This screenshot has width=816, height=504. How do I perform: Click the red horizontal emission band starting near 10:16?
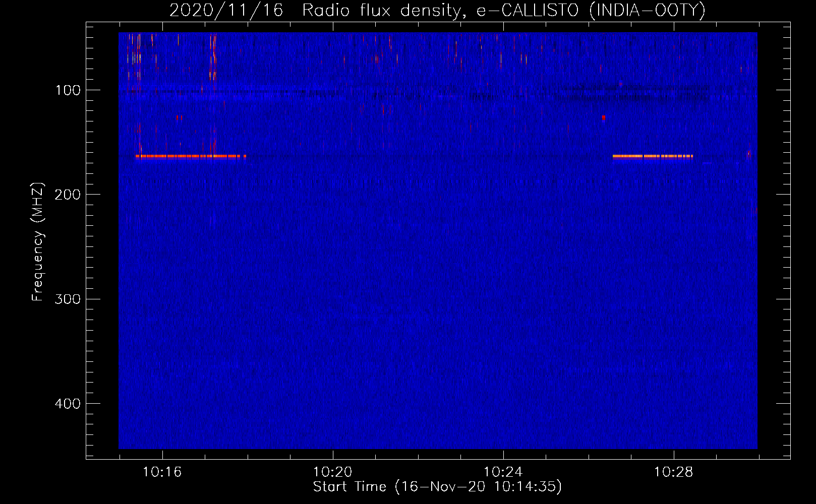coord(191,156)
